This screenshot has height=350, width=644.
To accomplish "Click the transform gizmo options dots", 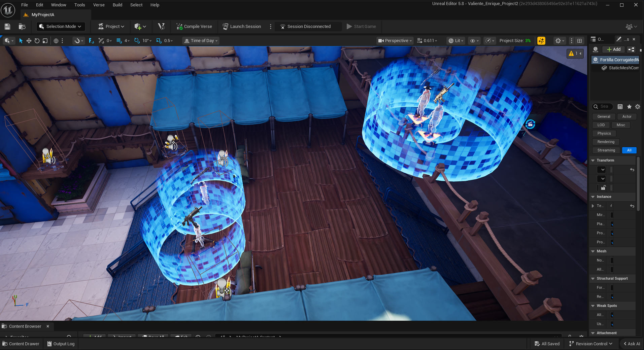I will 62,41.
